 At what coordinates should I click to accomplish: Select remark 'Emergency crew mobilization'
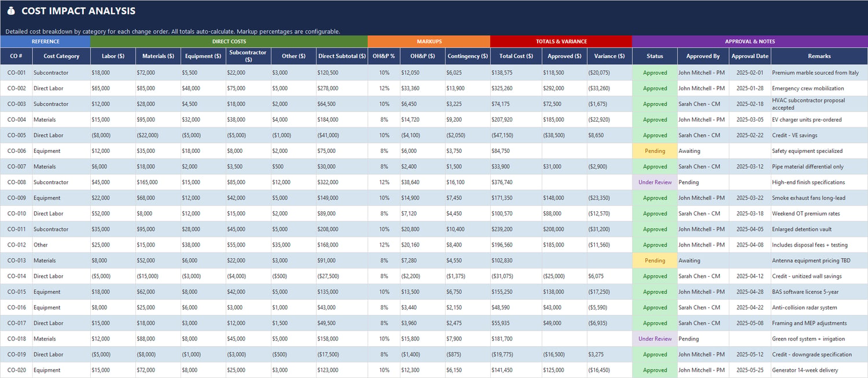tap(819, 89)
